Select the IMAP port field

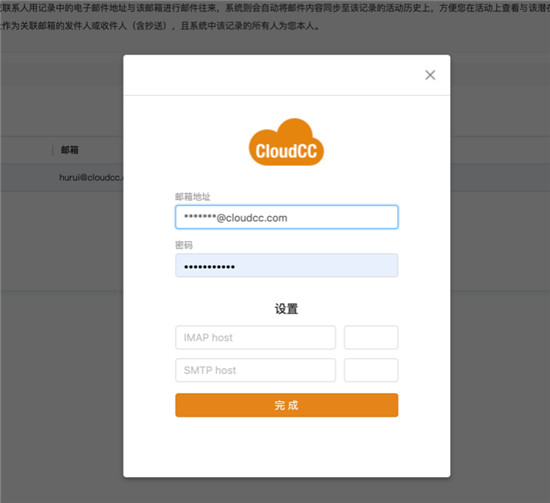371,337
